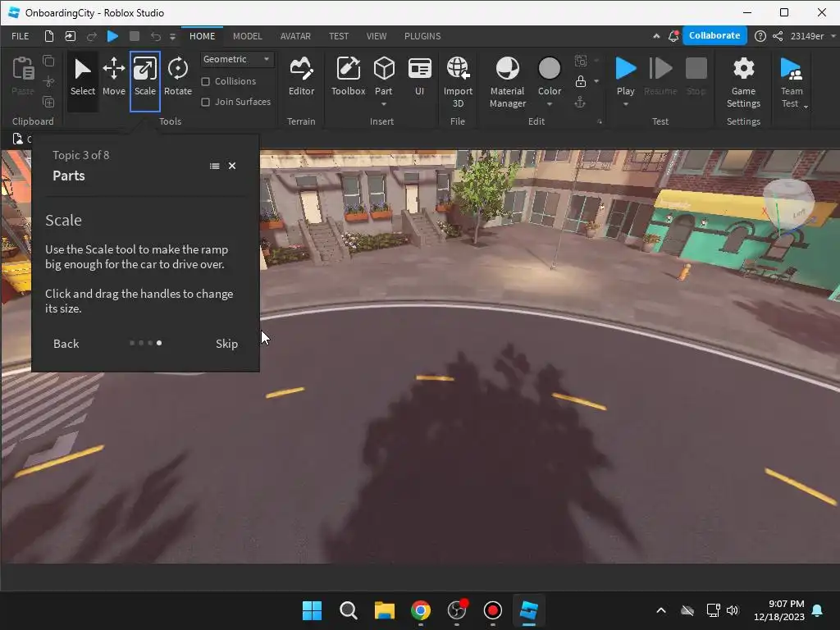This screenshot has height=630, width=840.
Task: Switch to the AVATAR tab
Action: 295,36
